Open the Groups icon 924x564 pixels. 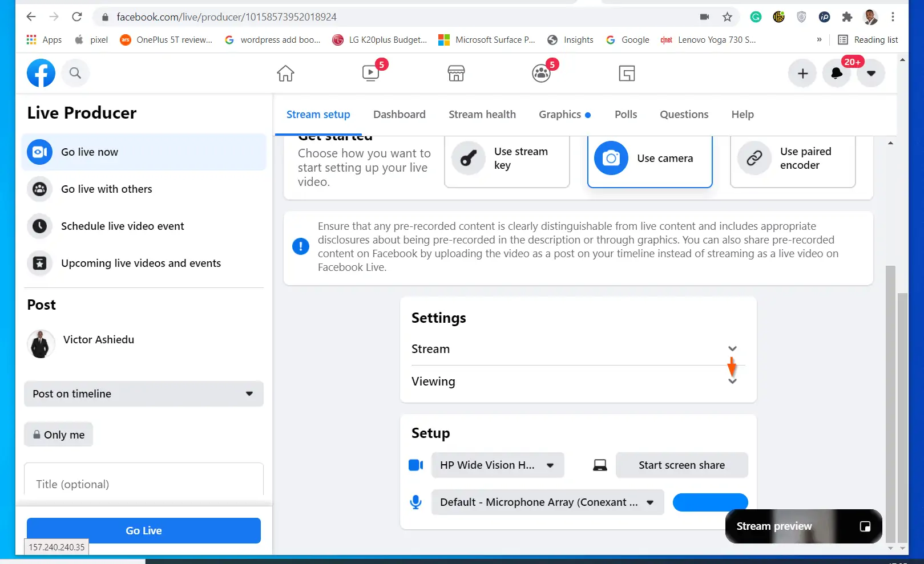pyautogui.click(x=541, y=74)
